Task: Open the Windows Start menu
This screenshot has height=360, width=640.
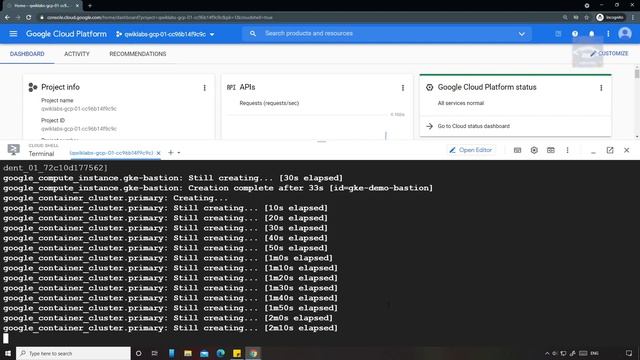Action: click(x=7, y=353)
